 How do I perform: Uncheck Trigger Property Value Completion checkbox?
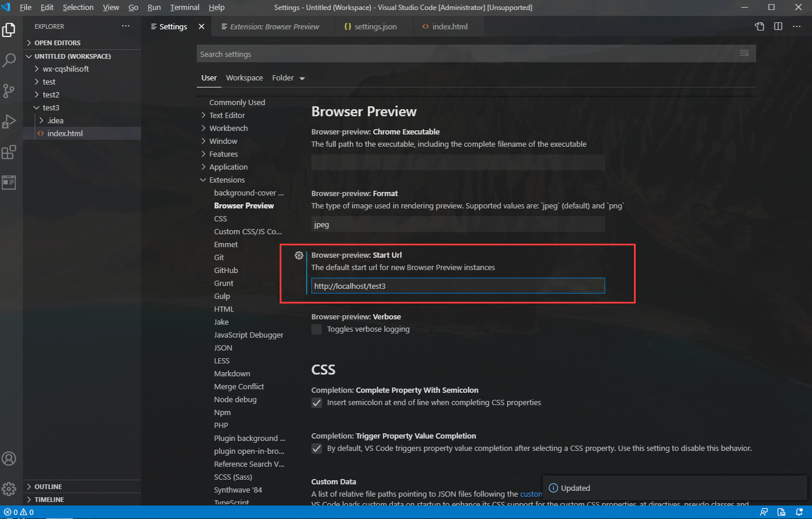pos(317,449)
